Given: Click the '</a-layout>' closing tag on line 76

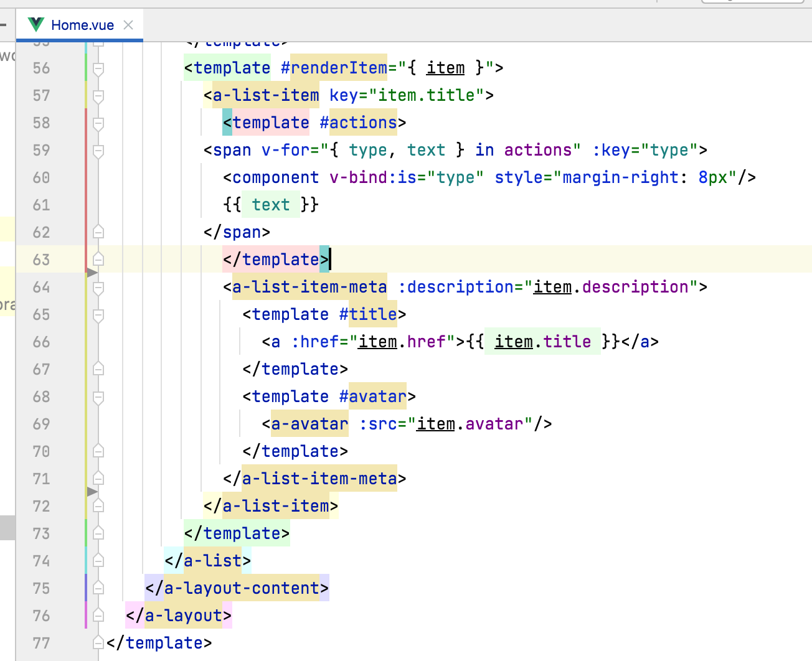Looking at the screenshot, I should 179,616.
